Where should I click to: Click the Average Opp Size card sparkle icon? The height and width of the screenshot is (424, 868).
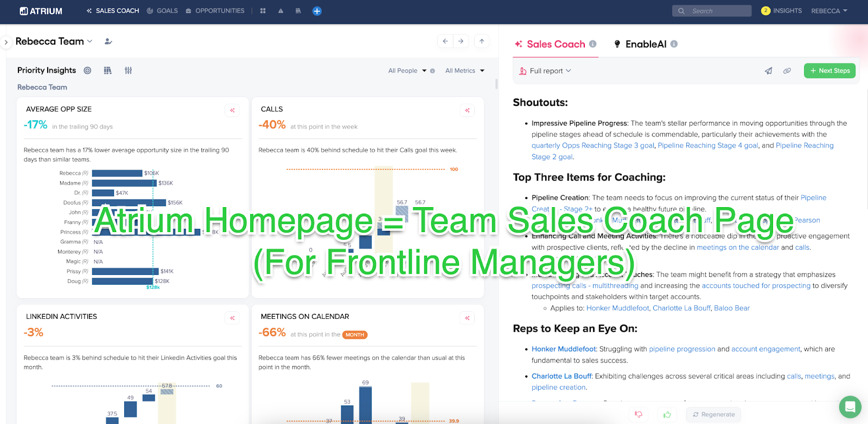click(x=232, y=110)
